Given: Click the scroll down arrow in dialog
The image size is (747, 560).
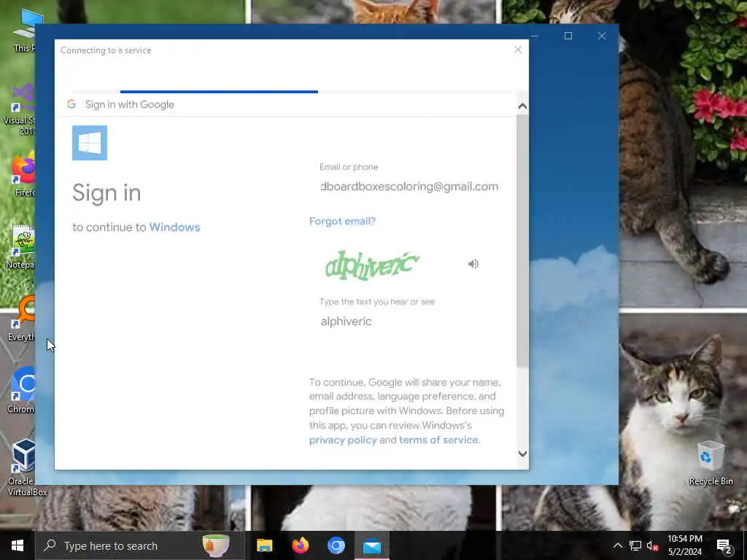Looking at the screenshot, I should [522, 454].
